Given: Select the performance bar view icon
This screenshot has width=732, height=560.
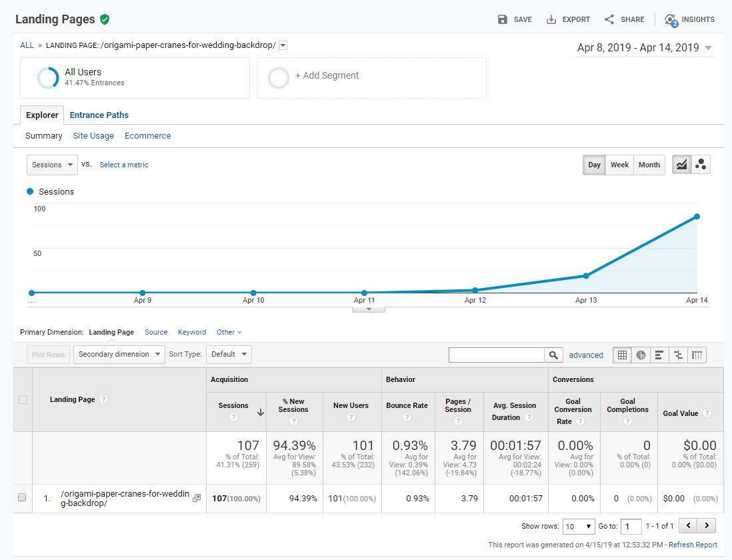Looking at the screenshot, I should 659,355.
